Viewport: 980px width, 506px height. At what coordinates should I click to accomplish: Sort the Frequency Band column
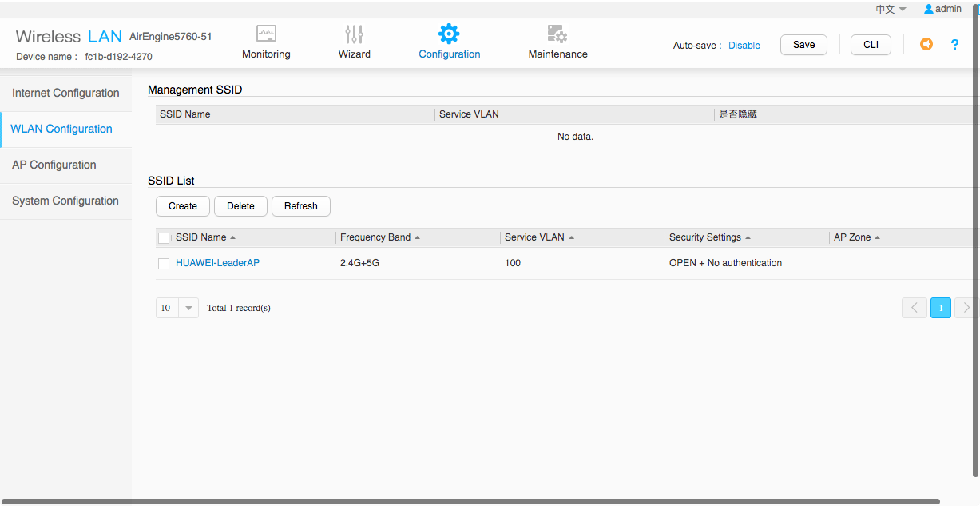(418, 238)
